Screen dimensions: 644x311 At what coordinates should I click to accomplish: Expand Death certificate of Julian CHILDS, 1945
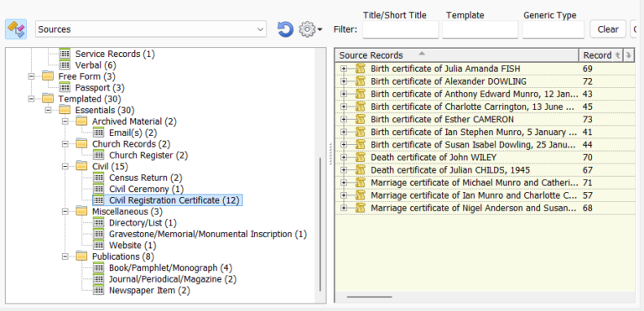coord(344,170)
